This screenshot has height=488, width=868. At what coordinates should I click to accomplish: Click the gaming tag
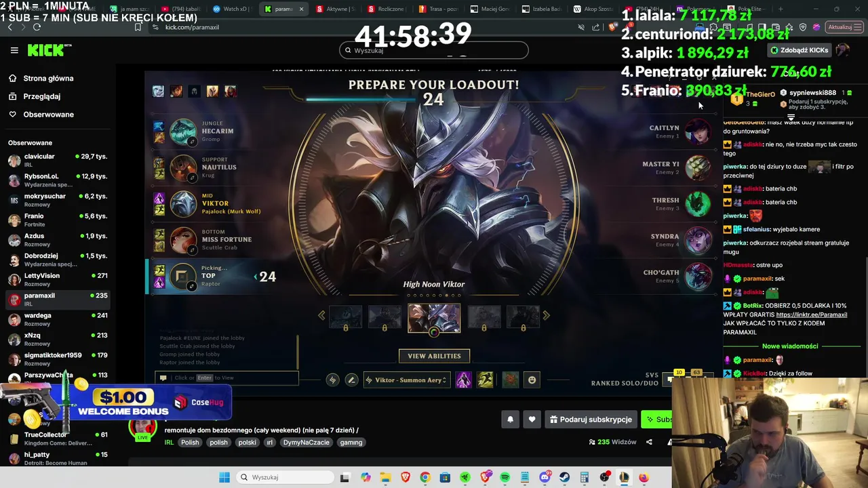(351, 443)
